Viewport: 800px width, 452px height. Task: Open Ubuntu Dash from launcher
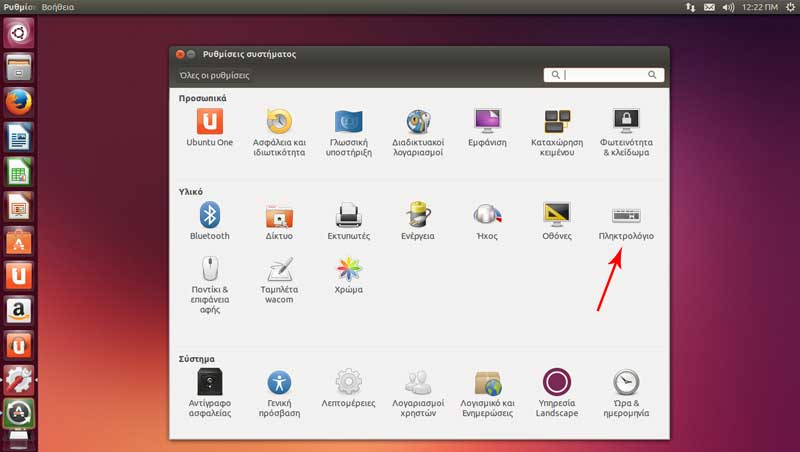click(19, 33)
